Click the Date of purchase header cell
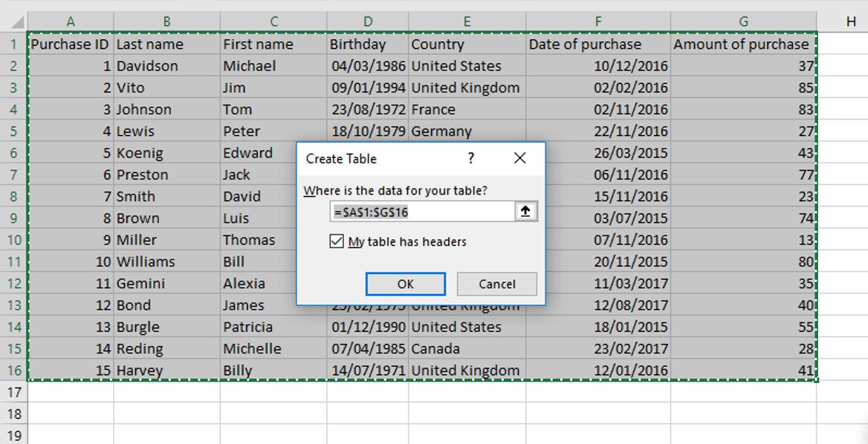Image resolution: width=868 pixels, height=444 pixels. [597, 45]
